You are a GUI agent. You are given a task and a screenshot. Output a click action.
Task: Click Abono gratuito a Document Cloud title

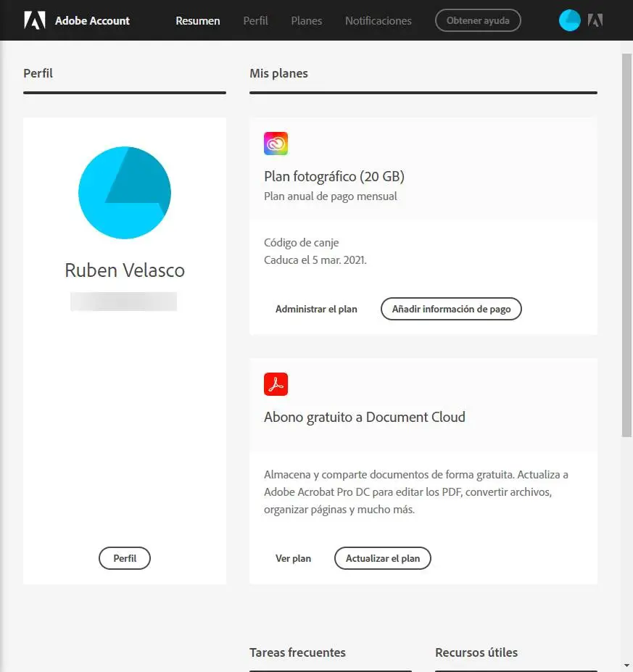[365, 417]
